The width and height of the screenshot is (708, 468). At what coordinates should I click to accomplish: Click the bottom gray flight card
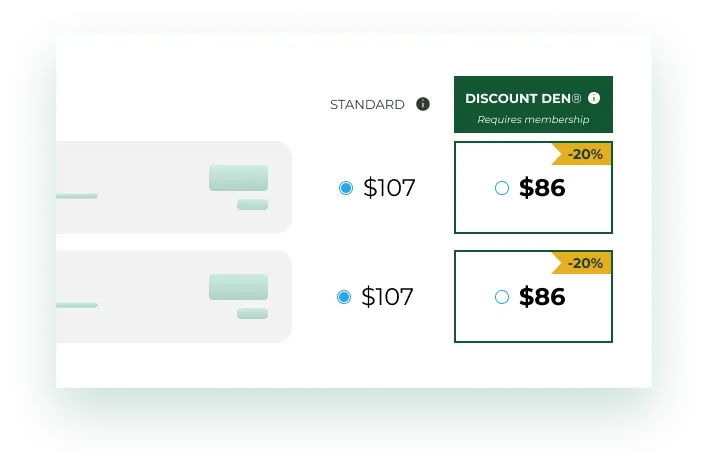point(160,296)
